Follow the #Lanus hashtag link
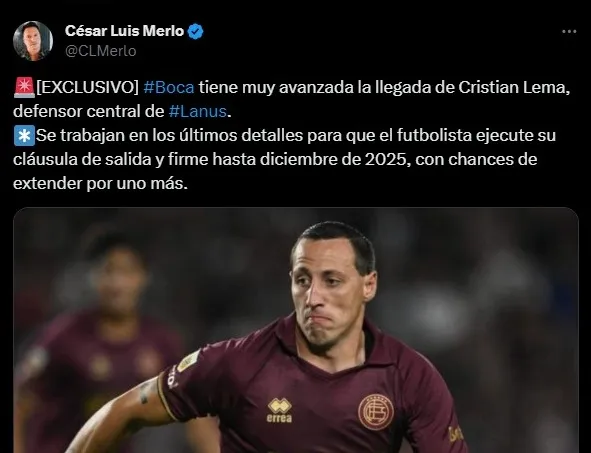The height and width of the screenshot is (453, 591). coord(198,112)
